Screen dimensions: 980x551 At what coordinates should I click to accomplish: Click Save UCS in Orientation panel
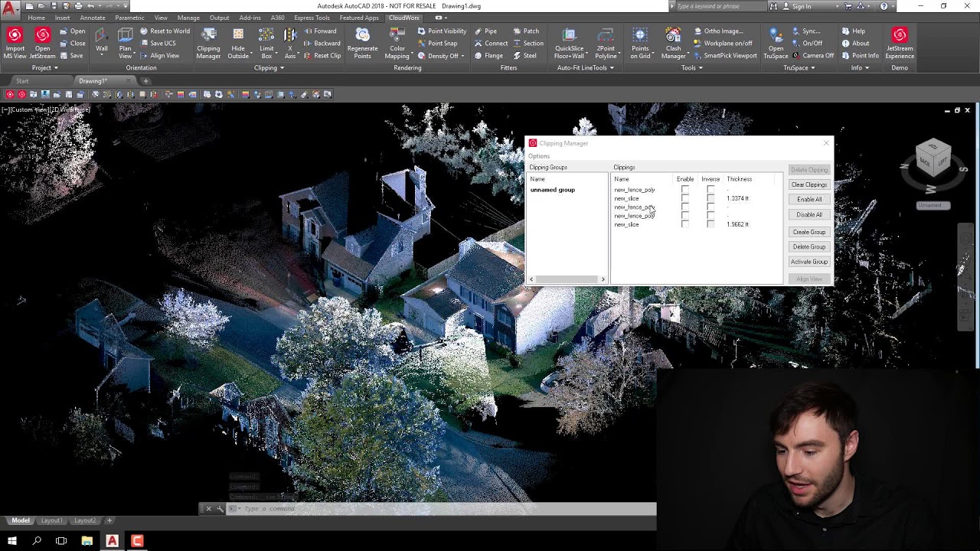pos(158,44)
